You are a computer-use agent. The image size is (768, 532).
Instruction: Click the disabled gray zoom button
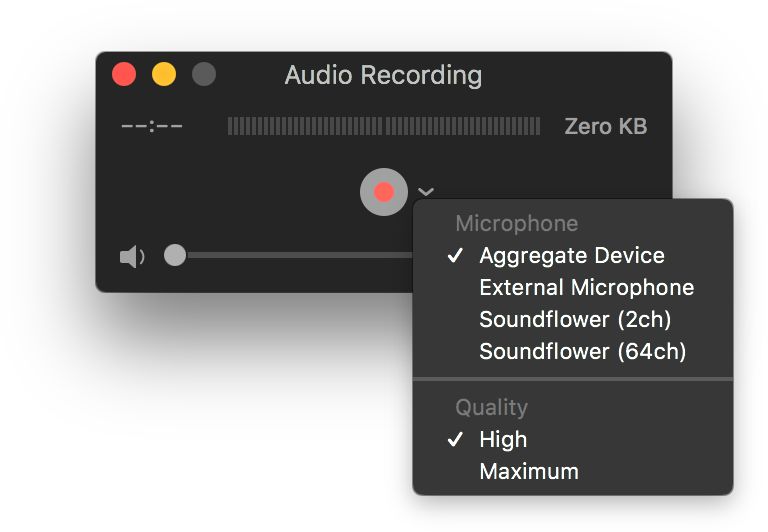pyautogui.click(x=204, y=74)
